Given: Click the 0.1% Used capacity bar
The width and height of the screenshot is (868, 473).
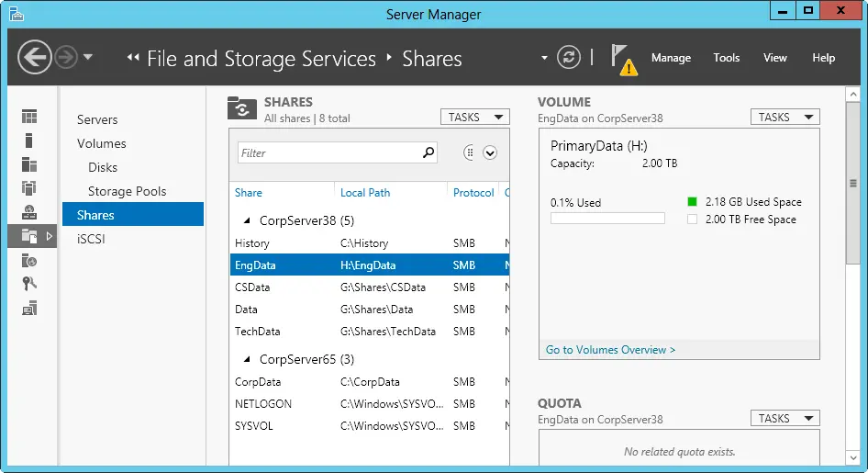Looking at the screenshot, I should [607, 219].
